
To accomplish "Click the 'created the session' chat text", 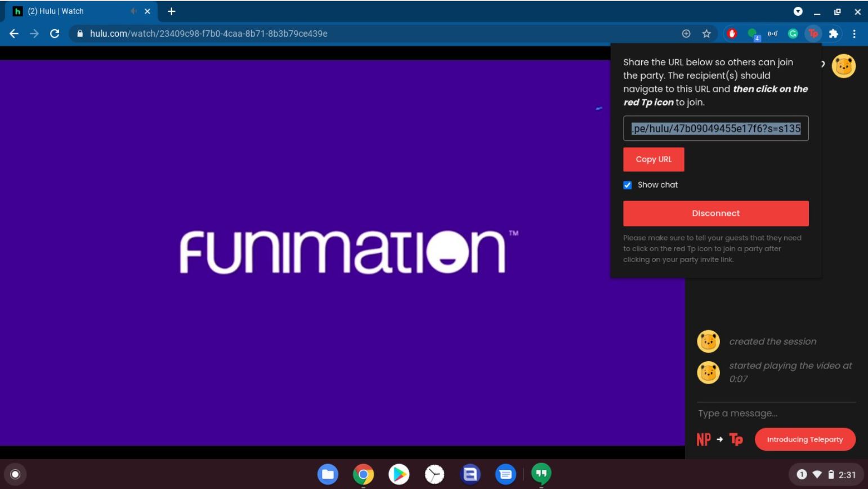I will click(772, 341).
